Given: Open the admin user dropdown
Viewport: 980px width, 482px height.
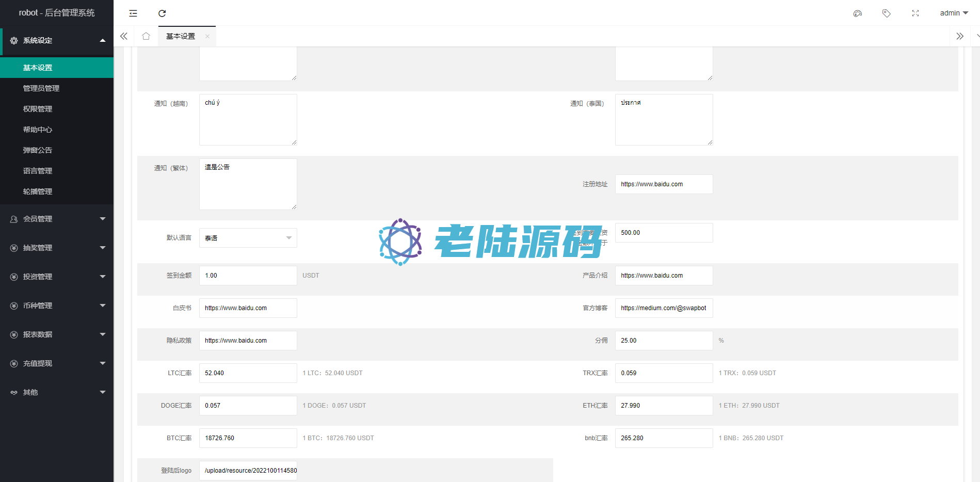Looking at the screenshot, I should (953, 13).
